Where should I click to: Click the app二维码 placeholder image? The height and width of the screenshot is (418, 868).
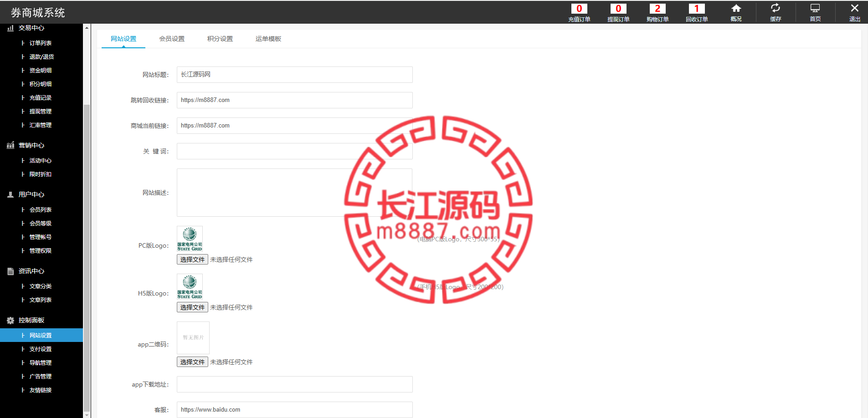pos(193,338)
